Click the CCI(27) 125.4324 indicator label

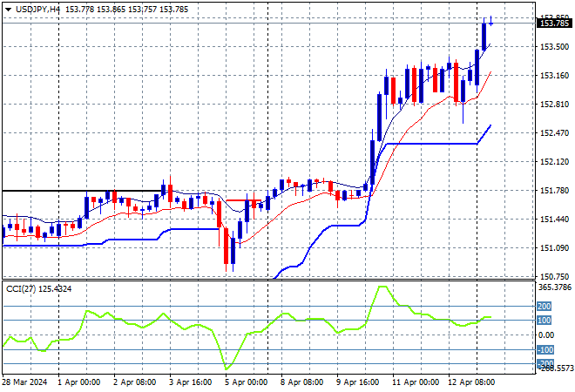pos(39,289)
